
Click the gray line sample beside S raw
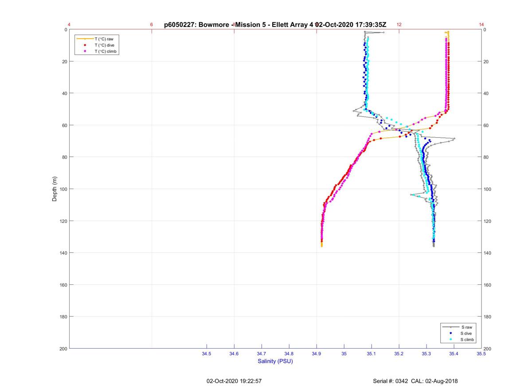click(x=450, y=327)
